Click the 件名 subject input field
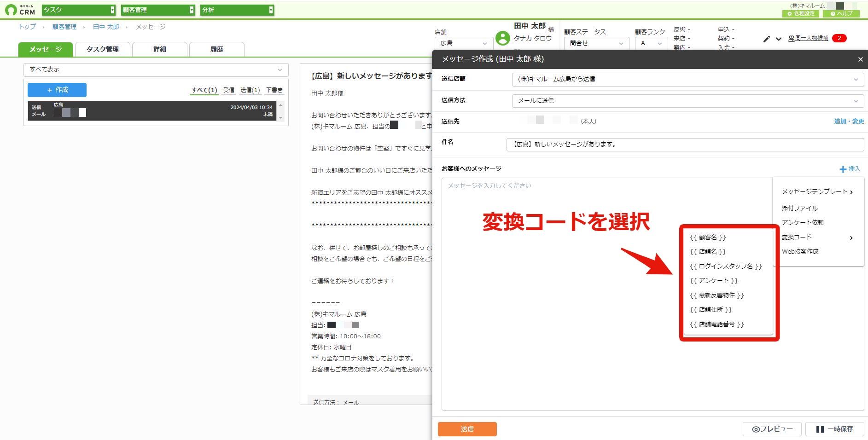The height and width of the screenshot is (440, 868). [x=685, y=145]
